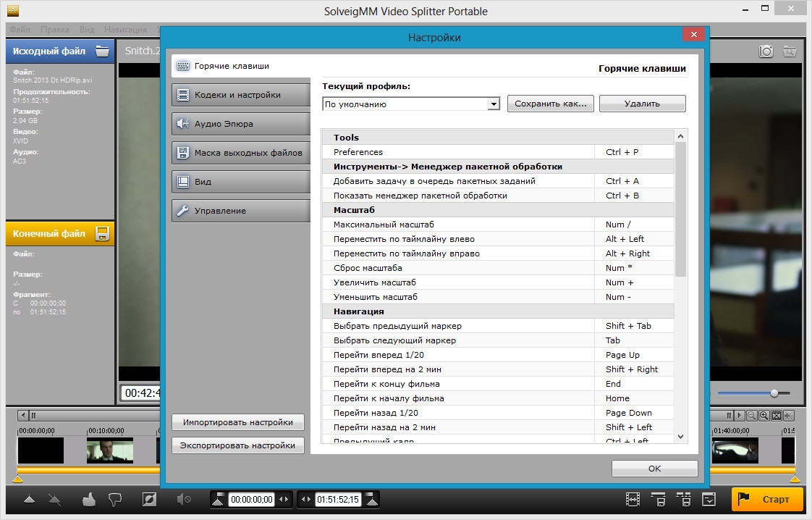Open the Кодеки и настройки tab
812x520 pixels.
click(241, 95)
